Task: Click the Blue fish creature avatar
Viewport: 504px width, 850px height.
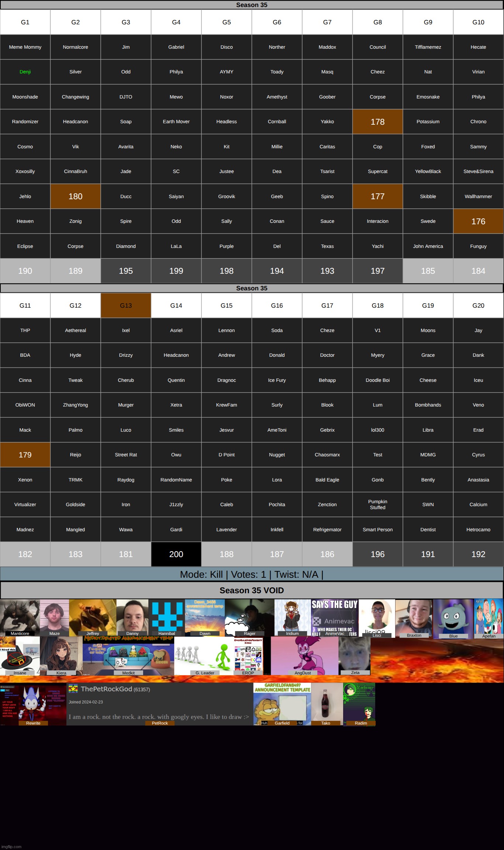Action: coord(453,618)
